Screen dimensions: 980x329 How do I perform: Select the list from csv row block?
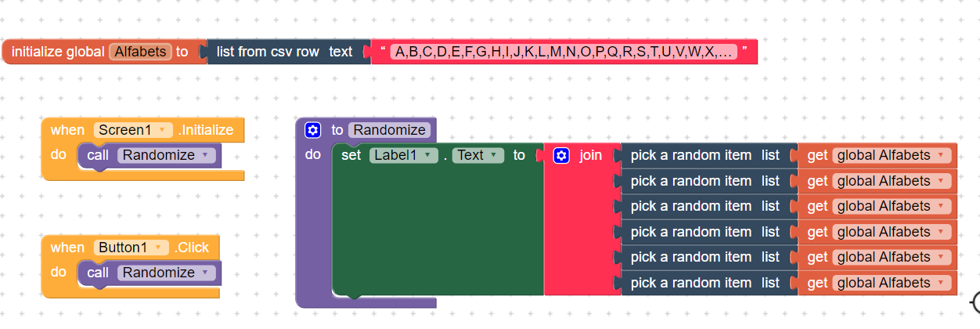click(267, 52)
